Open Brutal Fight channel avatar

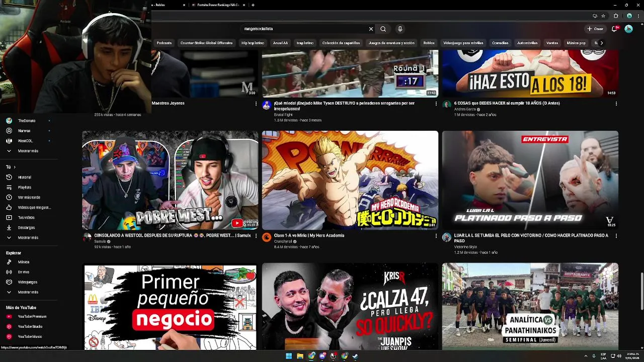click(x=267, y=105)
